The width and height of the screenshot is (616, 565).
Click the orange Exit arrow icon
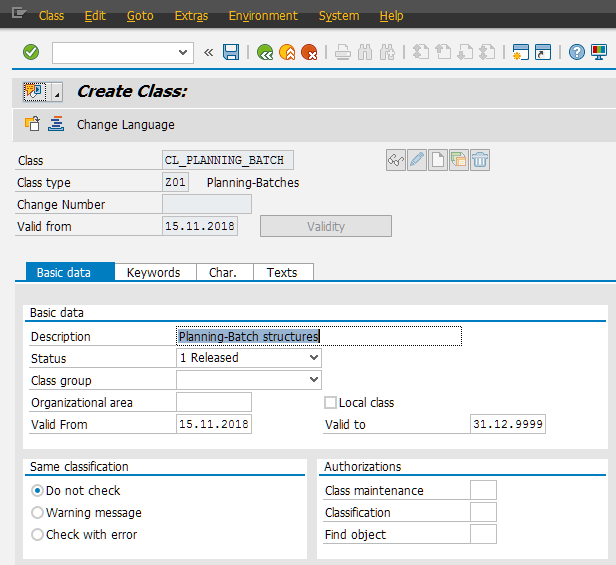coord(287,52)
